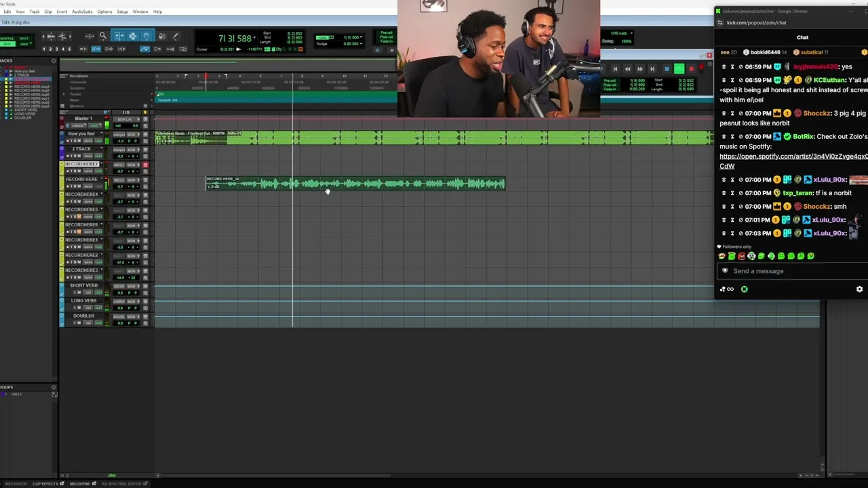Select the Zoomer tool magnifying glass

coord(103,36)
